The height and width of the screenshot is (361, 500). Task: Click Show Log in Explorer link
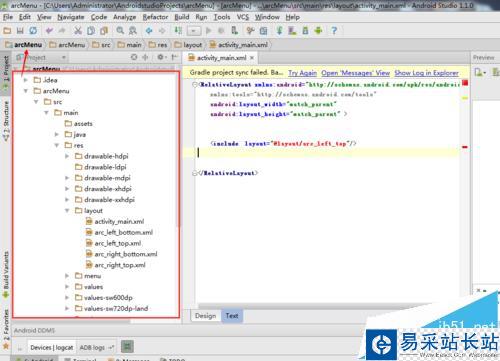pos(426,73)
